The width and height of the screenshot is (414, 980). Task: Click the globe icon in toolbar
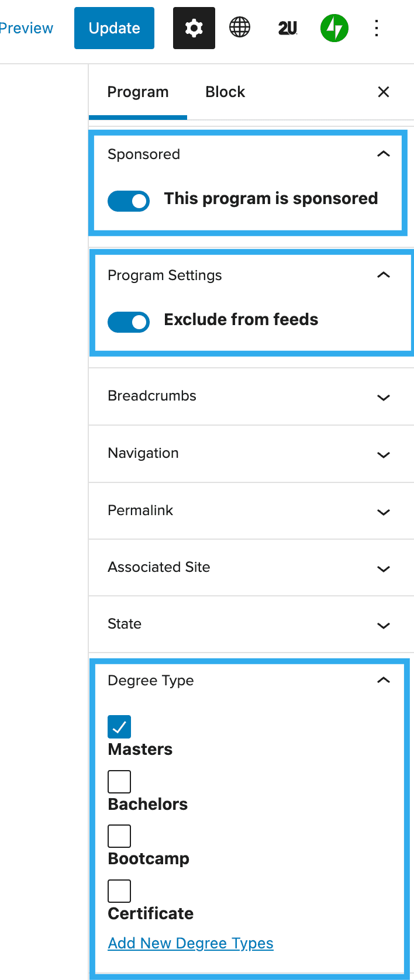240,27
